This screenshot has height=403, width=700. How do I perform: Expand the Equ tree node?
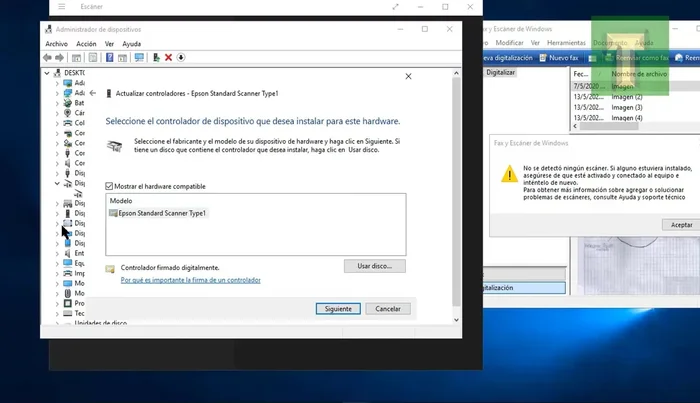coord(57,264)
